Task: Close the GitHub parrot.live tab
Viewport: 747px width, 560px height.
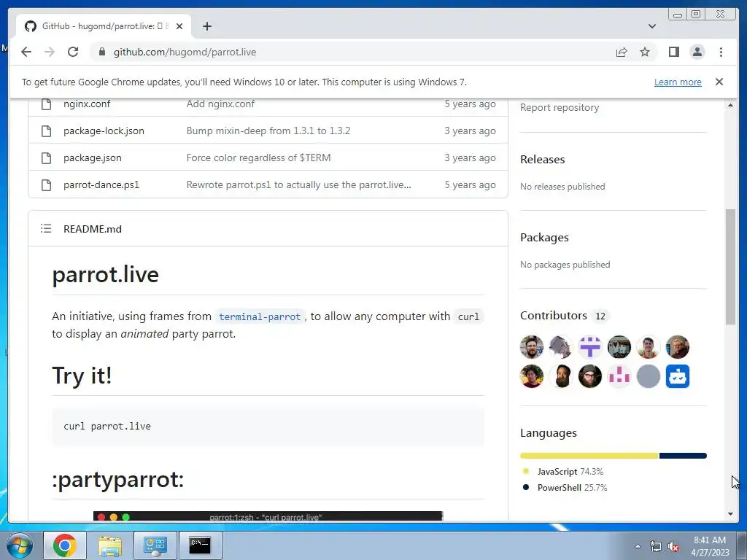Action: click(179, 26)
